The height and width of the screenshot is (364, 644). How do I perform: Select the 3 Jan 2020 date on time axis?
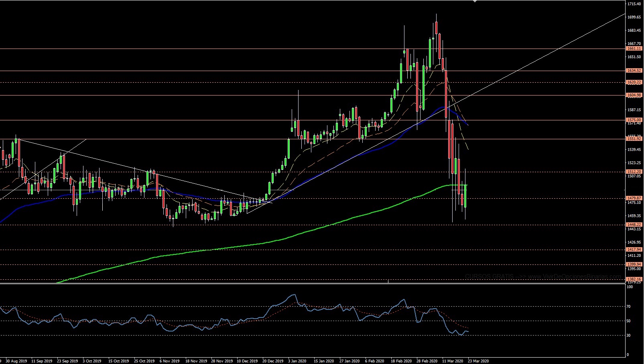[298, 361]
